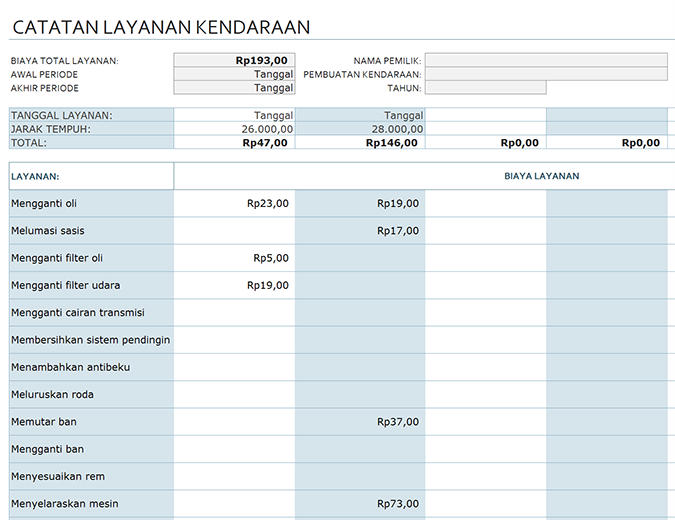Select the Rp146,00 total cell

(x=360, y=142)
